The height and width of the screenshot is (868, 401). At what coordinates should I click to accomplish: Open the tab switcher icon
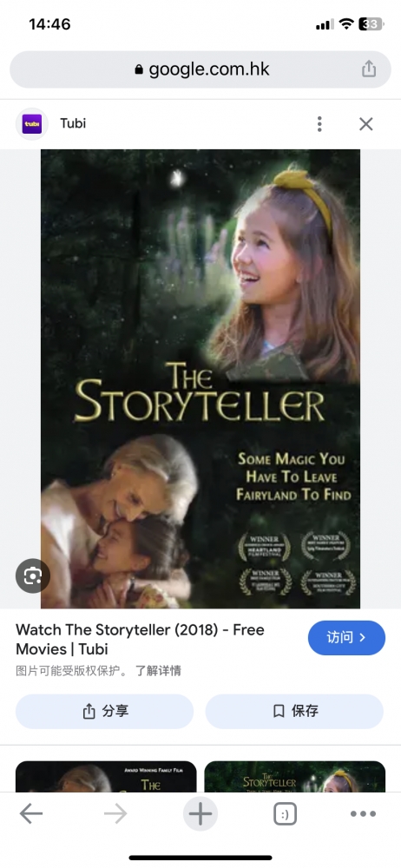[286, 814]
